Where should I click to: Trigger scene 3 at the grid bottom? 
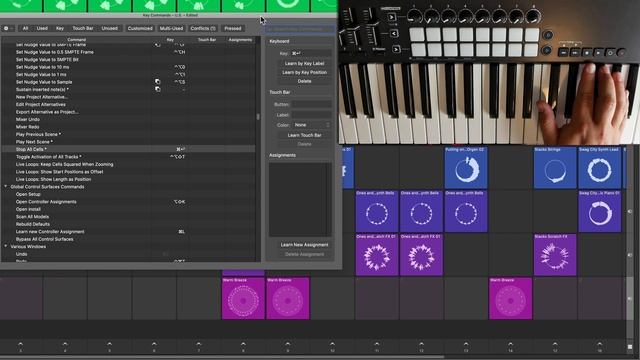point(20,347)
